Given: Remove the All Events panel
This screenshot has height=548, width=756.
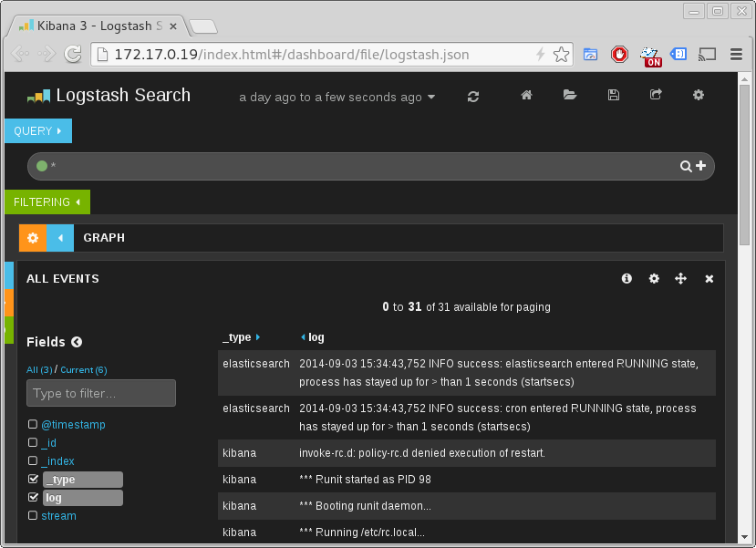Looking at the screenshot, I should (709, 279).
